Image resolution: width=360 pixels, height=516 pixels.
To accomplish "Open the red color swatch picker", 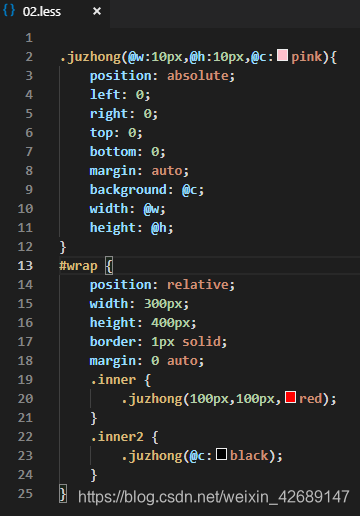I will click(x=290, y=397).
